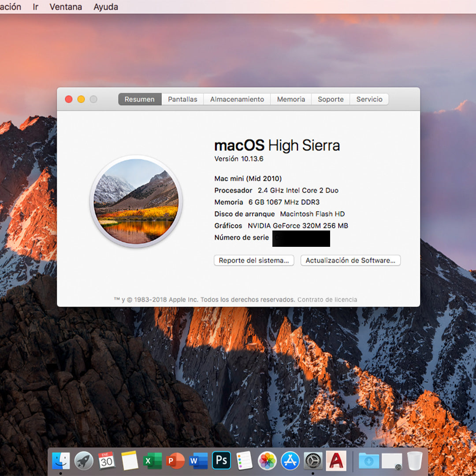This screenshot has width=476, height=476.
Task: Select the Pantallas tab
Action: tap(182, 99)
